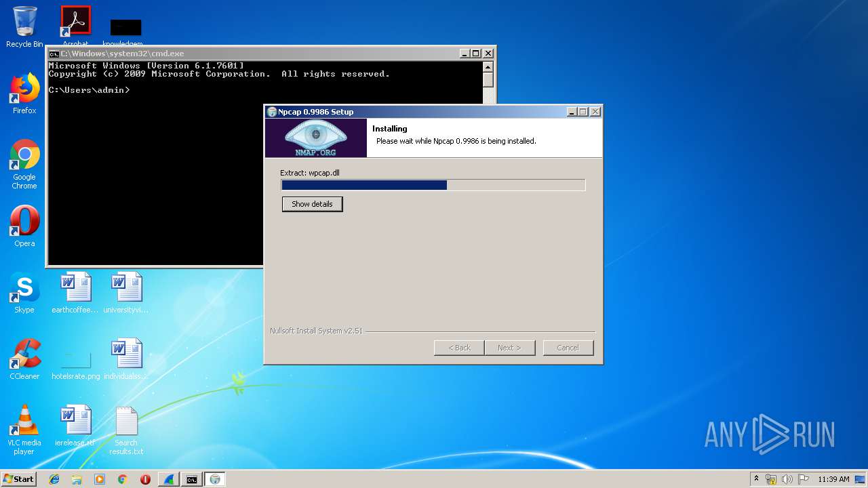The height and width of the screenshot is (488, 868).
Task: Open CCleaner from the desktop
Action: point(24,359)
